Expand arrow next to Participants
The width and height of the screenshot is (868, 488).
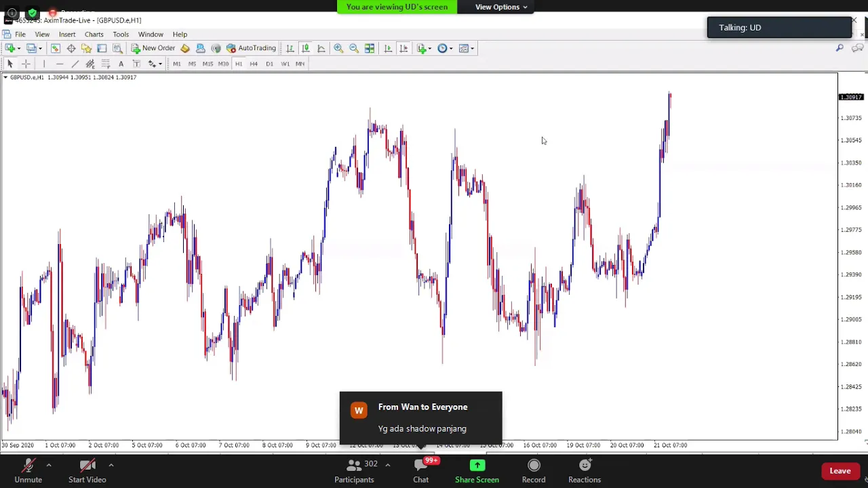(387, 465)
